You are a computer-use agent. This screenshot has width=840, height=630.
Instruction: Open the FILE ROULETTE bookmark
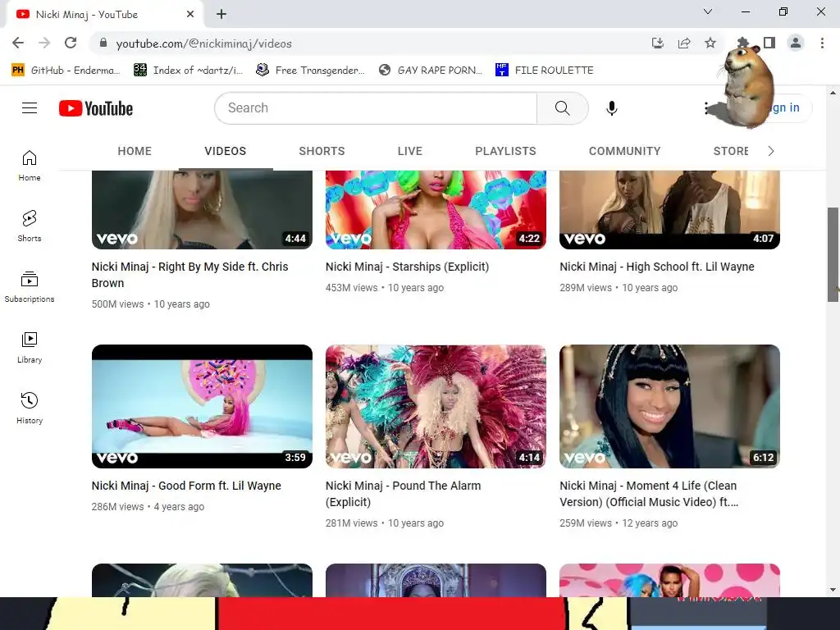click(x=545, y=71)
